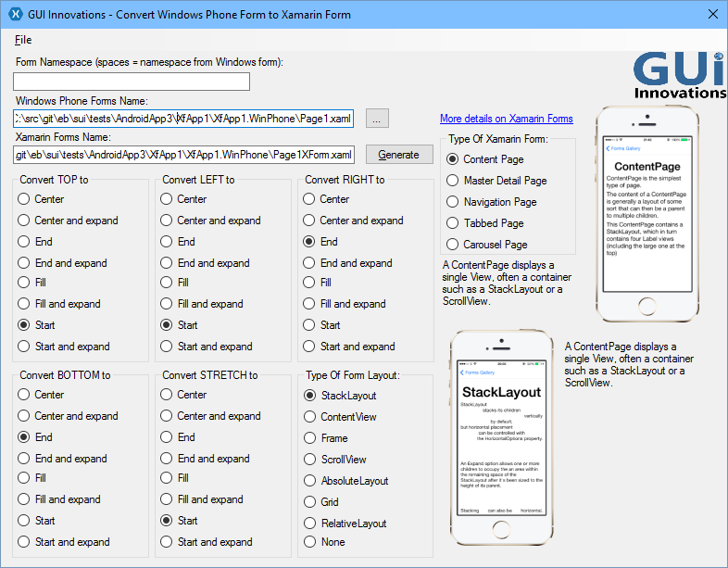Select Grid as form layout type
The height and width of the screenshot is (568, 728).
coord(310,502)
